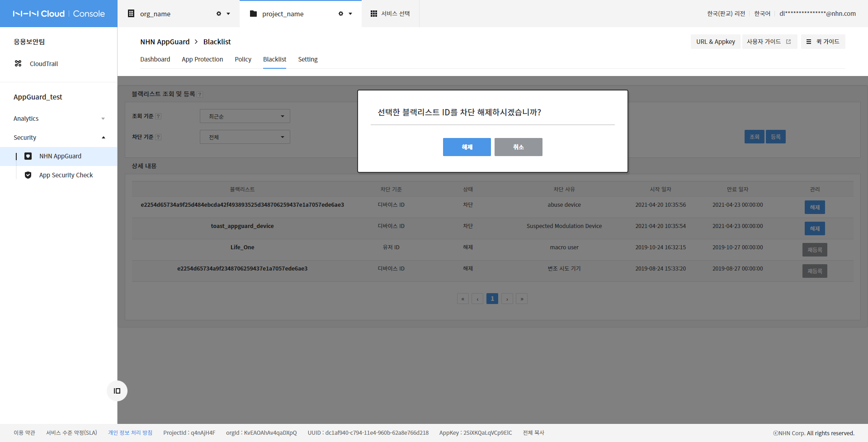Click the Life_One blacklist entry
868x442 pixels.
242,247
